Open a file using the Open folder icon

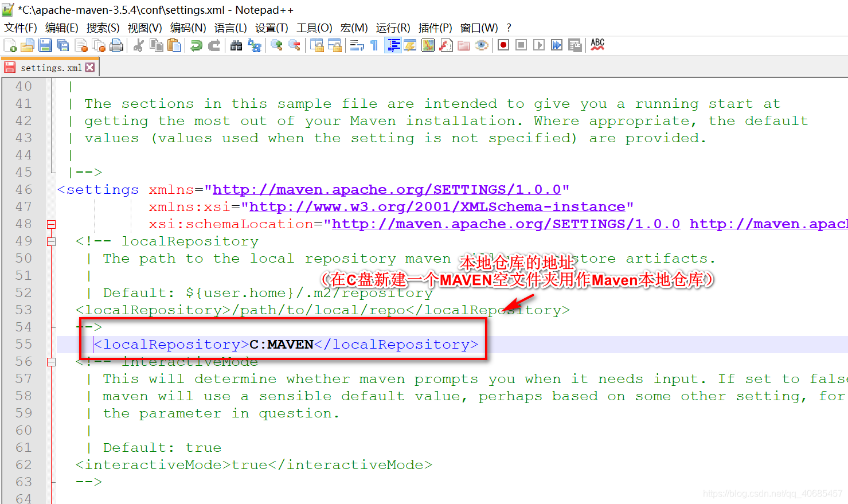[28, 45]
